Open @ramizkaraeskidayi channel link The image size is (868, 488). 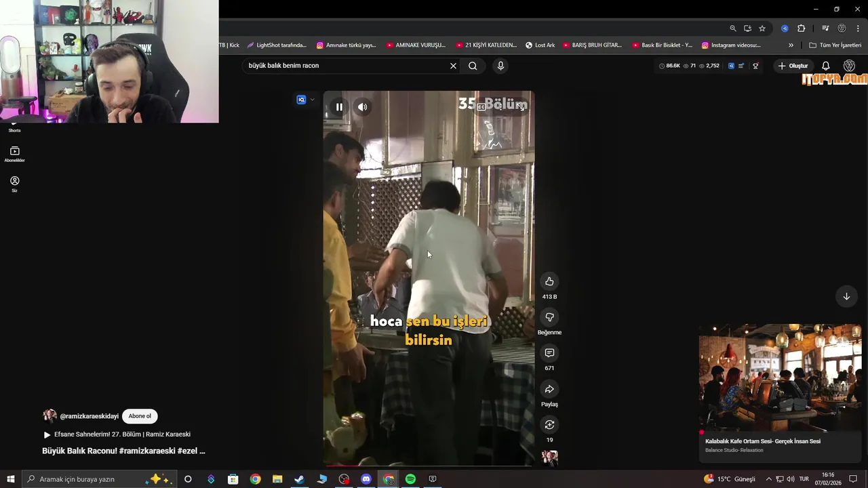(89, 416)
